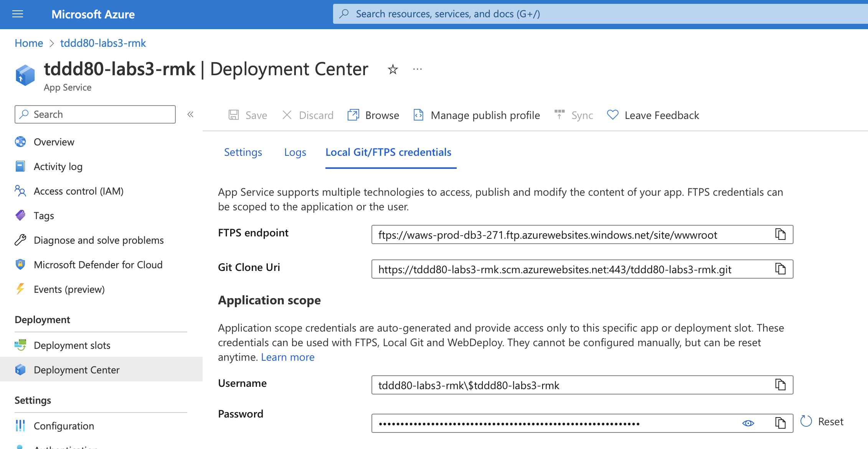Click Leave Feedback heart button
Screen dimensions: 868x449
653,115
